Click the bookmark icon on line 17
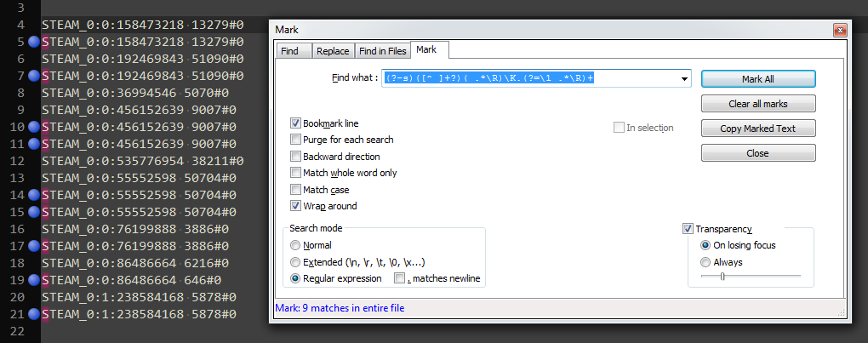The image size is (868, 343). (x=34, y=246)
